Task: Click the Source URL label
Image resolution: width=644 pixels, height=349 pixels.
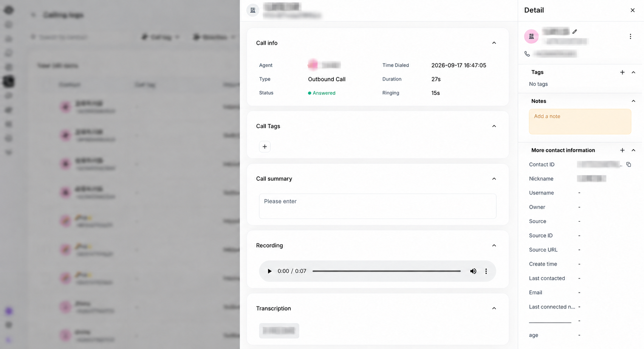Action: point(543,250)
